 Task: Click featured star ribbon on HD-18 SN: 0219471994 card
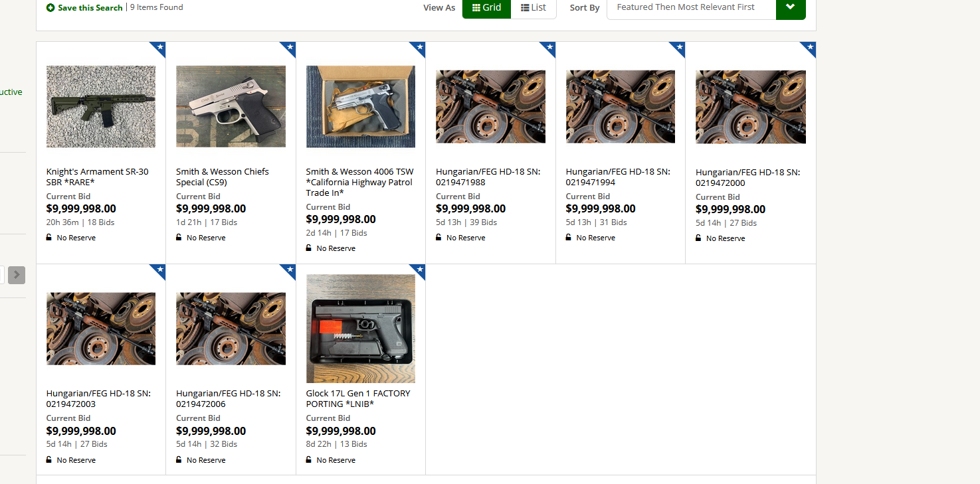[678, 48]
